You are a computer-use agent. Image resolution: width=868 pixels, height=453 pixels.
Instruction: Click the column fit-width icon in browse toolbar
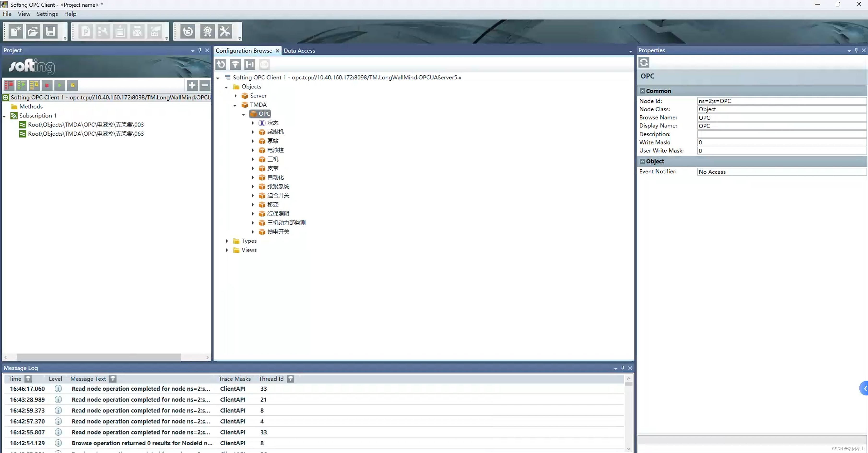[250, 64]
